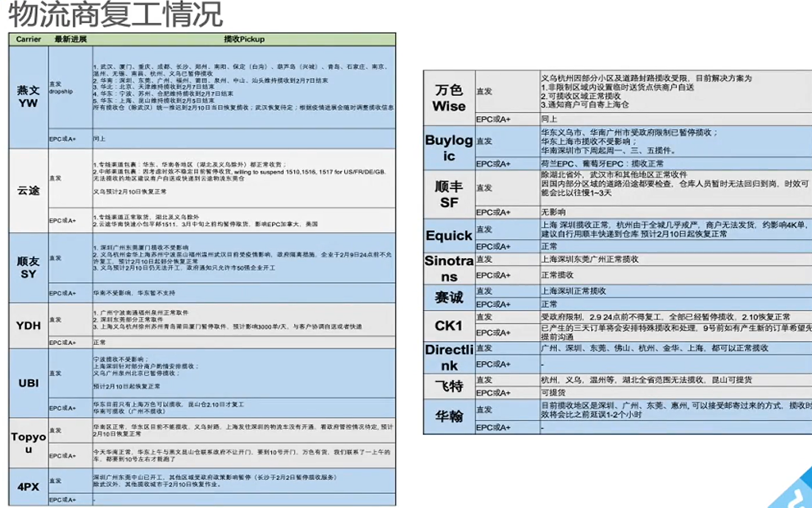
Task: Click 上海深圳正常揽收 in the 赛诚 row
Action: tap(573, 291)
